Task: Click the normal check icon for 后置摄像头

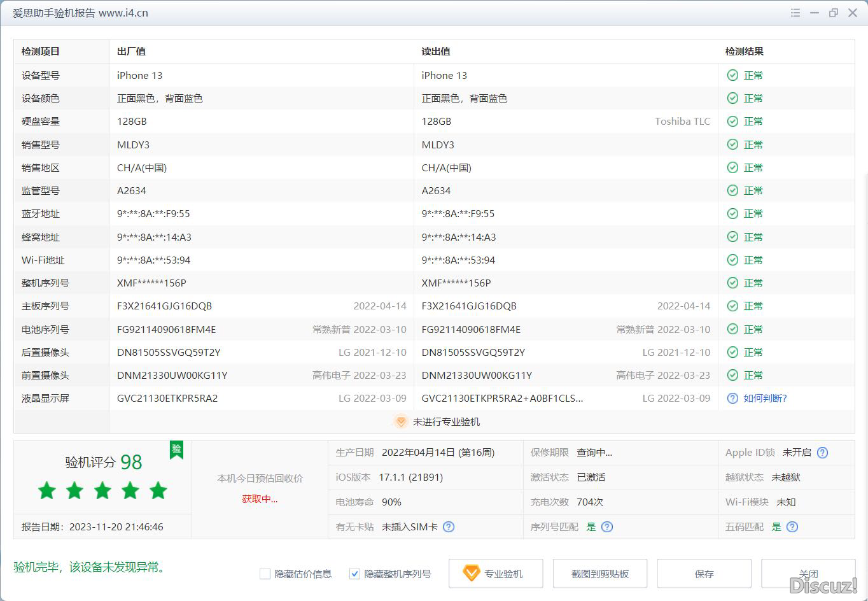Action: pyautogui.click(x=732, y=352)
